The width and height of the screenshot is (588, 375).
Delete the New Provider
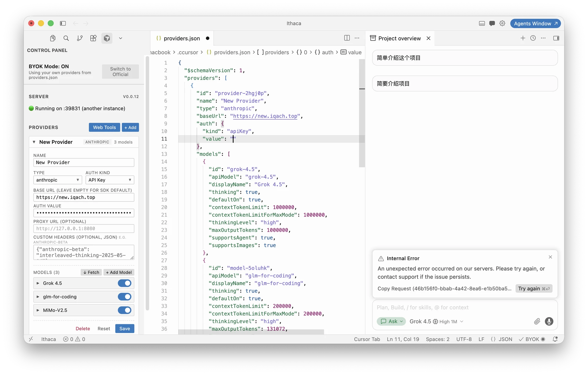(x=83, y=328)
